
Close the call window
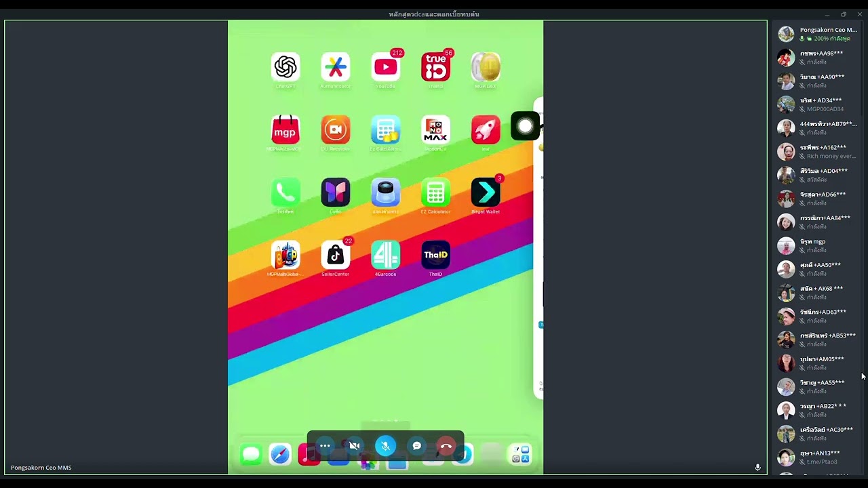click(860, 14)
